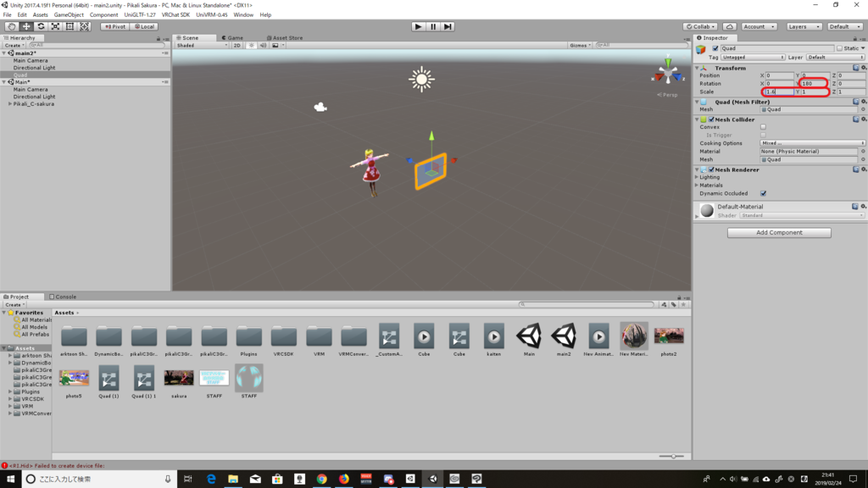The height and width of the screenshot is (488, 868).
Task: Open Cooking Options dropdown
Action: (812, 143)
